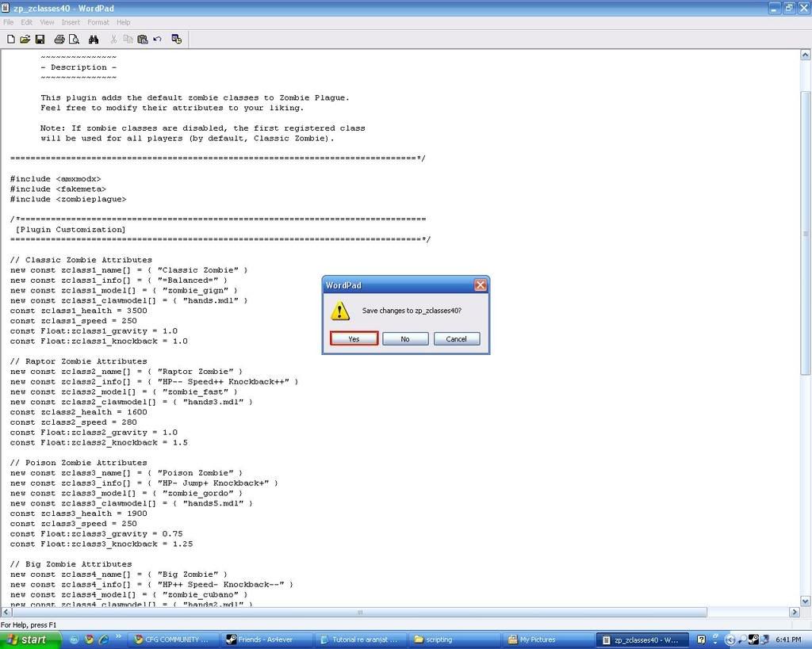Click the Steam icon in the system tray

pos(753,639)
